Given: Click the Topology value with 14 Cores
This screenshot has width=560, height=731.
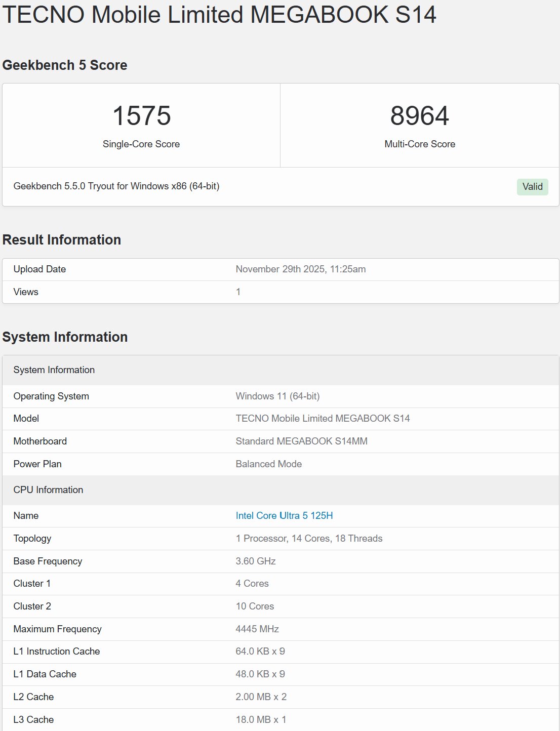Looking at the screenshot, I should point(309,539).
